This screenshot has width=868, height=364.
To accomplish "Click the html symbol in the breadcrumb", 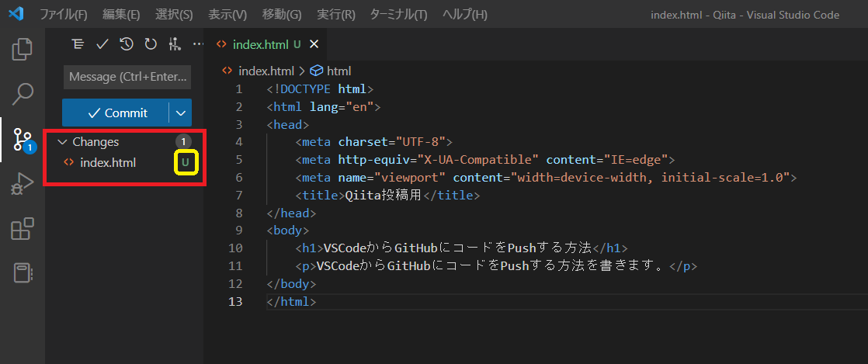I will coord(339,71).
